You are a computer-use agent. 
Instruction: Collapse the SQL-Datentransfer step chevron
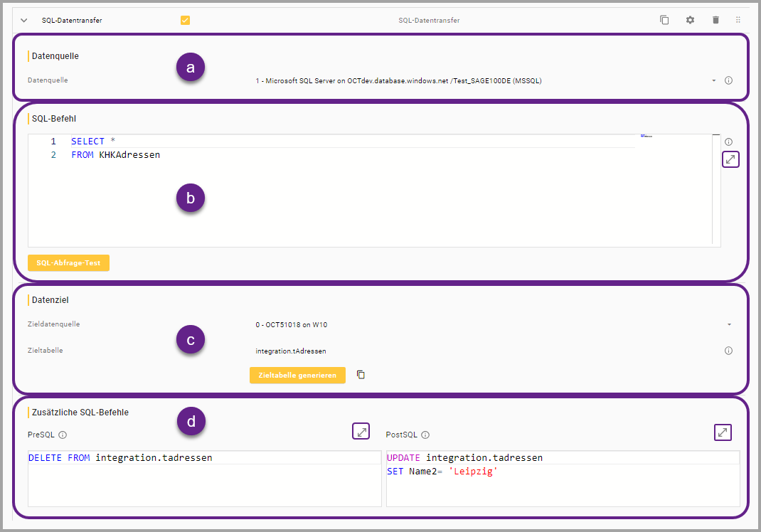pos(23,21)
